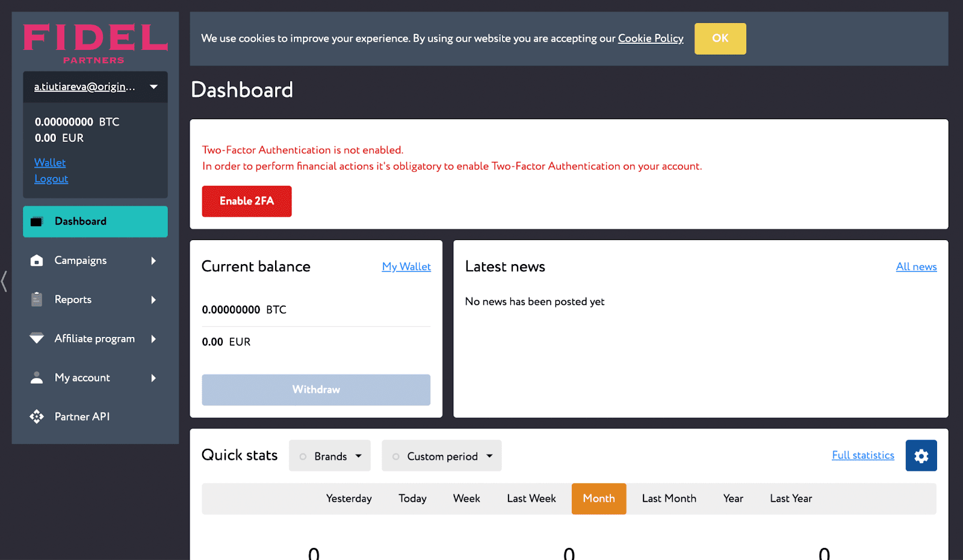The height and width of the screenshot is (560, 963).
Task: Switch quick stats to Yesterday
Action: click(348, 499)
